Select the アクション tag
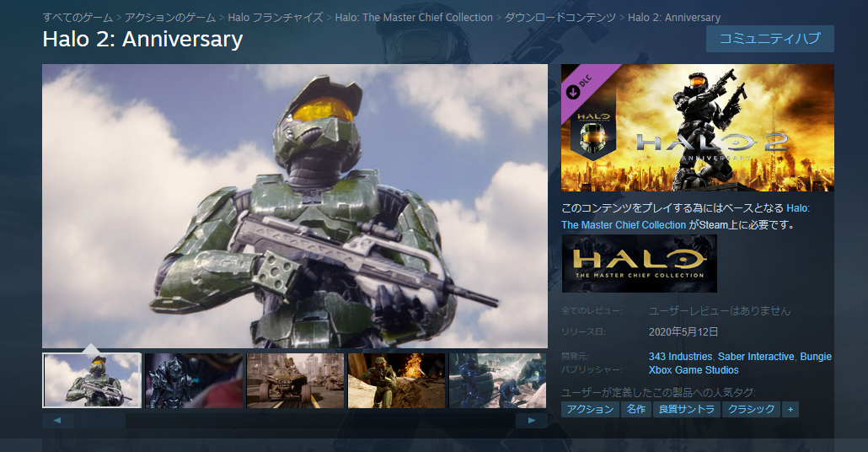 pyautogui.click(x=590, y=409)
